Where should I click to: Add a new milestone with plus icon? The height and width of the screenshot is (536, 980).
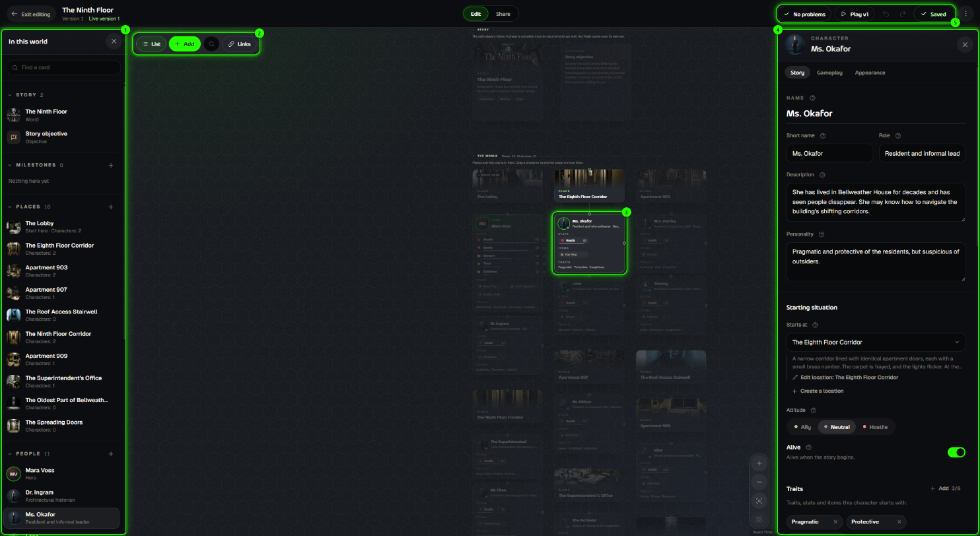111,165
